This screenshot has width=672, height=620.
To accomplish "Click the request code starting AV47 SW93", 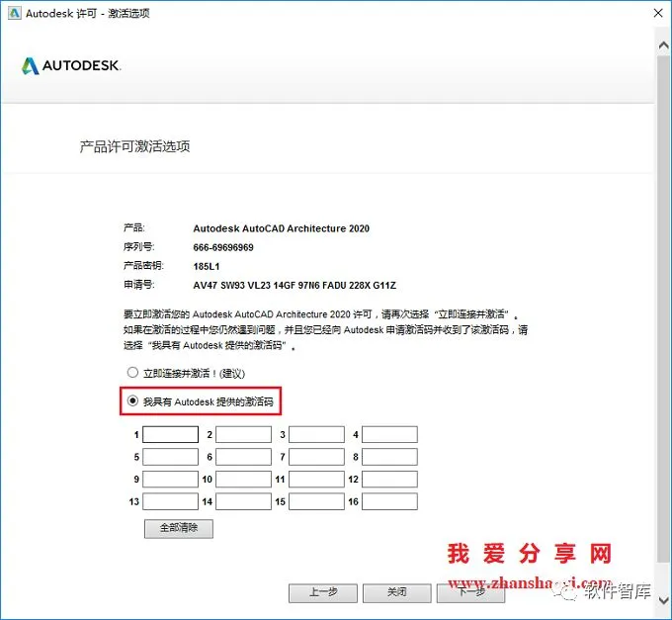I will (x=294, y=285).
